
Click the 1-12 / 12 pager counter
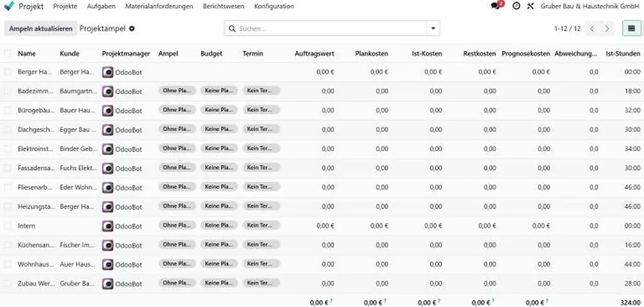567,29
